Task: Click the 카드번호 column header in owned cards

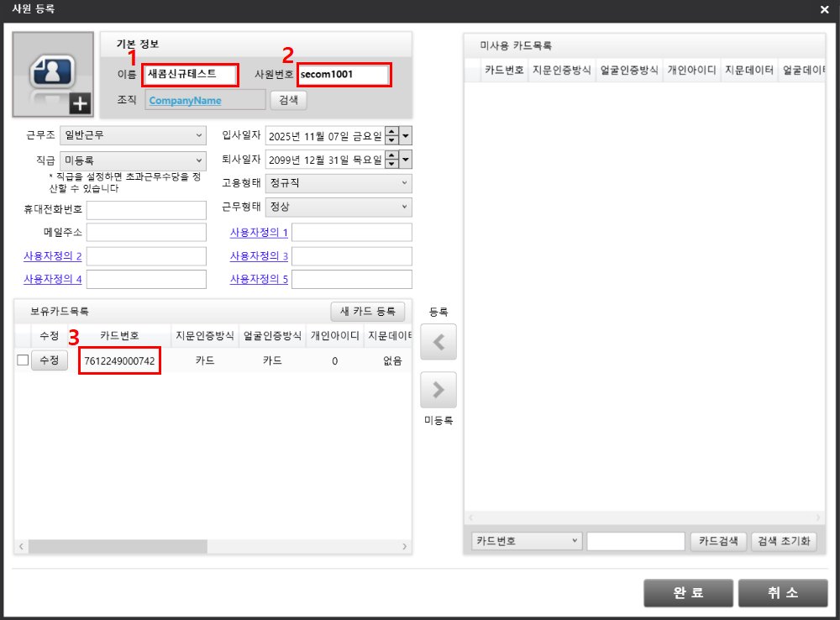Action: 119,336
